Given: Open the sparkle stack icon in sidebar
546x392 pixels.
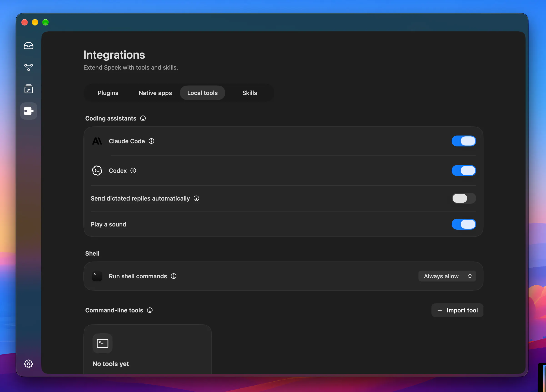Looking at the screenshot, I should tap(28, 89).
